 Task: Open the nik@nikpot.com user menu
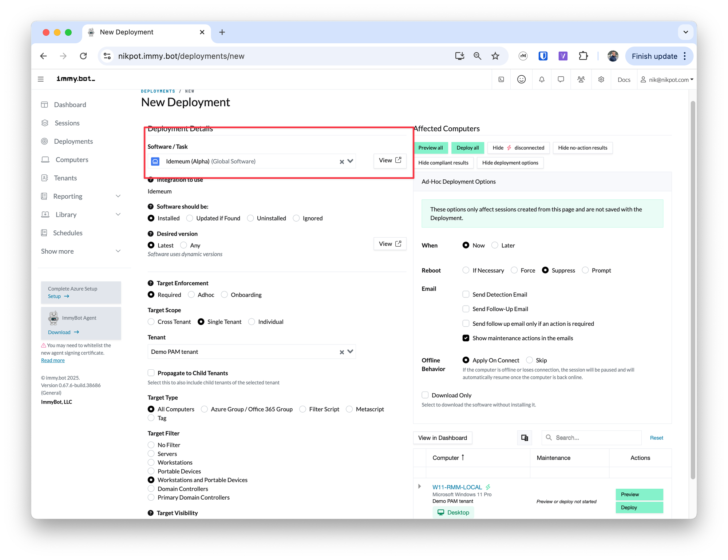[666, 80]
